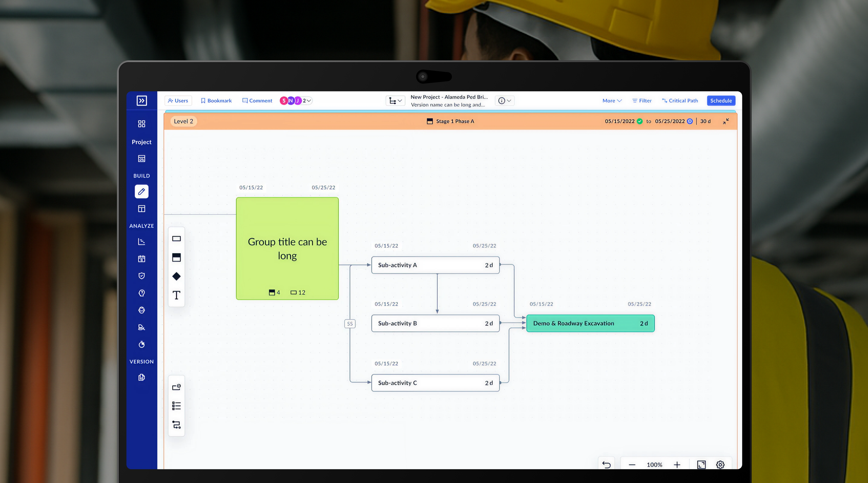Toggle the Critical Path view

[680, 100]
